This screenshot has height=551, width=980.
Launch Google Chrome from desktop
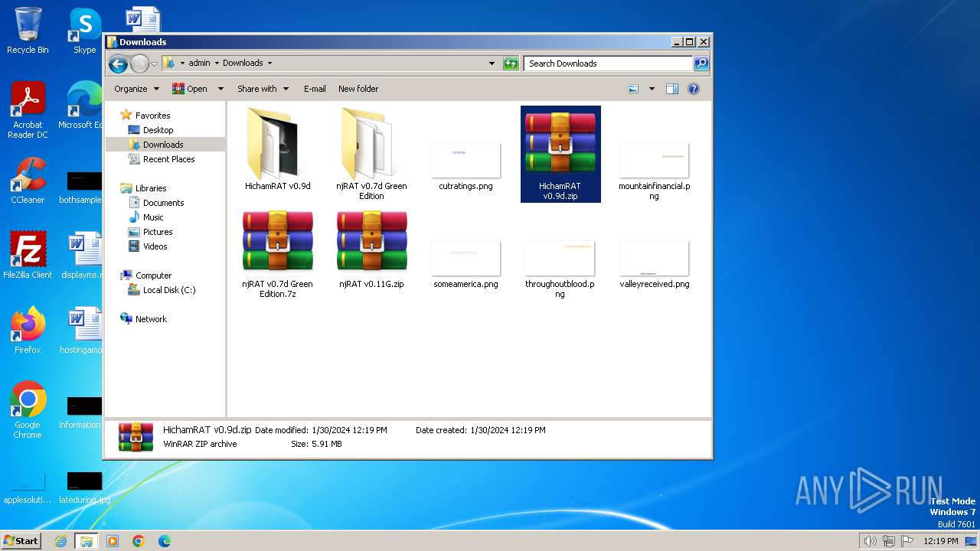[28, 409]
